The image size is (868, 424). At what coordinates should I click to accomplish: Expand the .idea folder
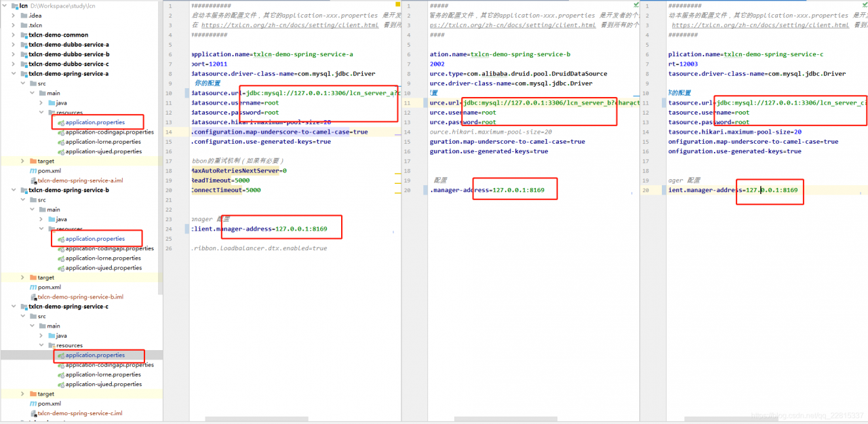[14, 16]
